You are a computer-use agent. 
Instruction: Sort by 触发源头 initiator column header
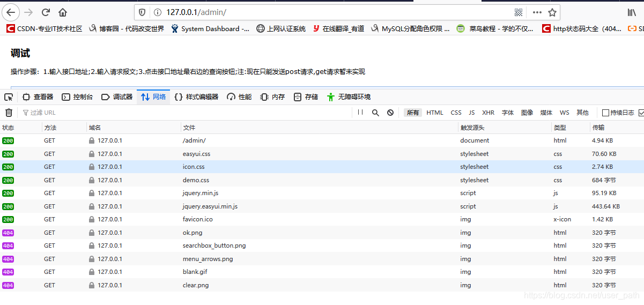click(x=505, y=128)
